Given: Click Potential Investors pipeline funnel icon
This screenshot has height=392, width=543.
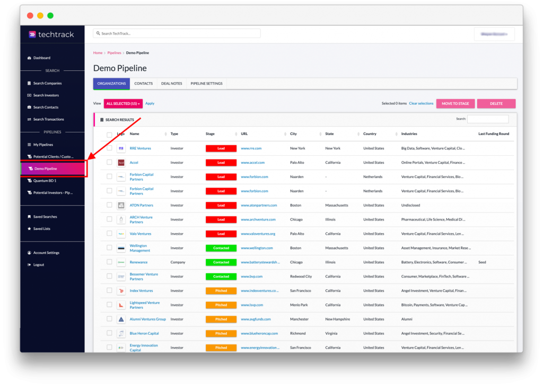Looking at the screenshot, I should (x=29, y=193).
